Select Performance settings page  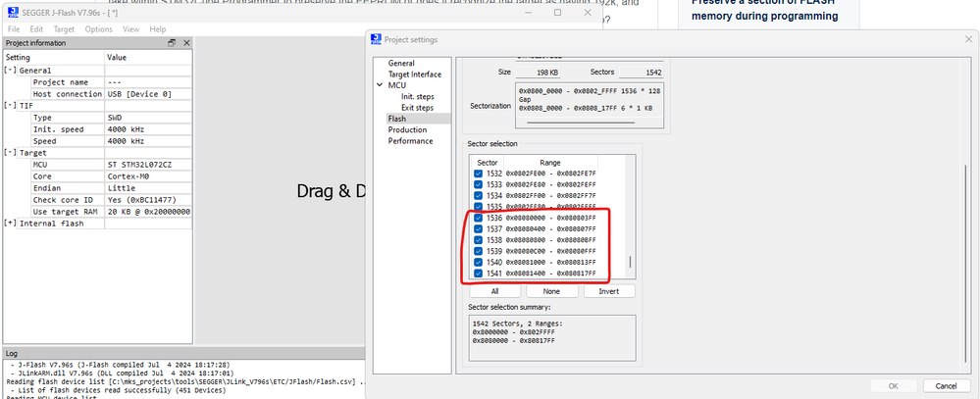(410, 141)
